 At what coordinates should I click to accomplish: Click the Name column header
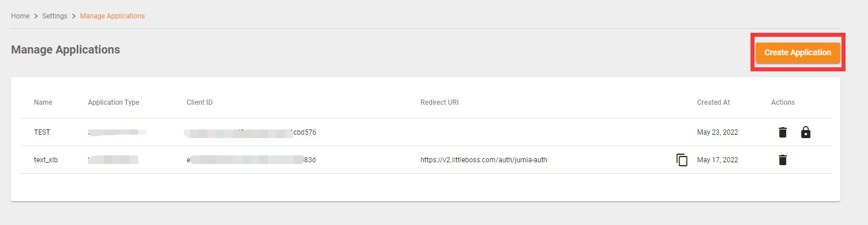point(43,102)
